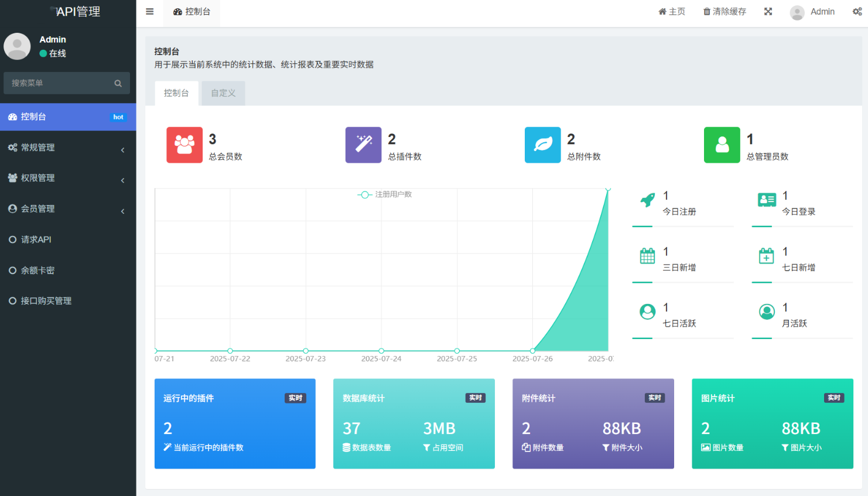Click the picture icon beside 图片数量
Viewport: 868px width, 496px height.
click(x=706, y=447)
